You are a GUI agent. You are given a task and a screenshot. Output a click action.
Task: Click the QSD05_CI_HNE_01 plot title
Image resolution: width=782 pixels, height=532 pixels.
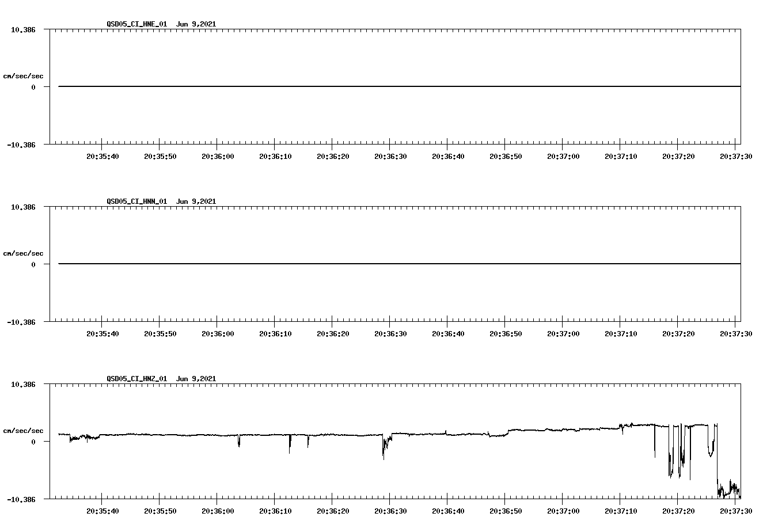(161, 24)
